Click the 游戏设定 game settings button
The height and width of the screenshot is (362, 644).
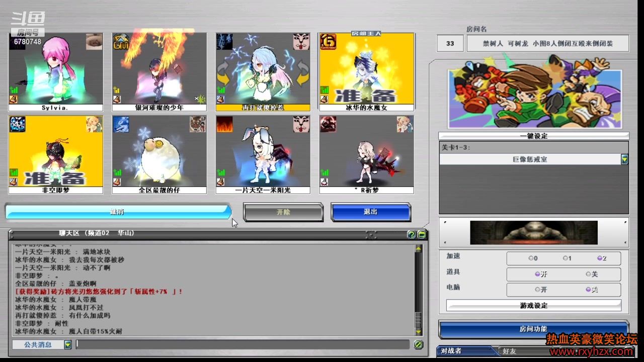pos(533,306)
